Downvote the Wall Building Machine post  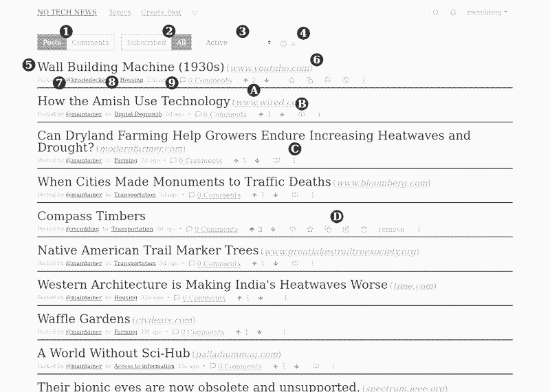(x=267, y=80)
